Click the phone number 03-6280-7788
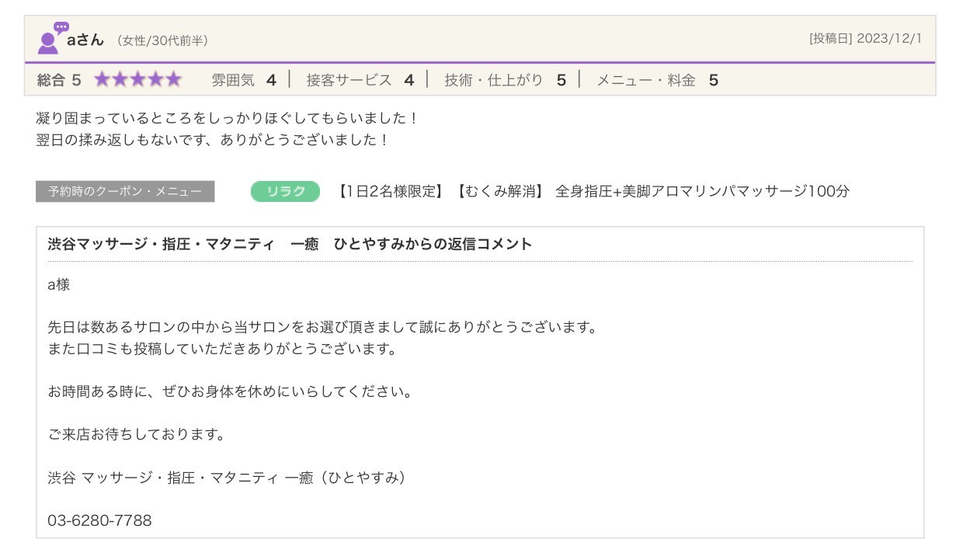Screen dimensions: 956x560 (99, 520)
